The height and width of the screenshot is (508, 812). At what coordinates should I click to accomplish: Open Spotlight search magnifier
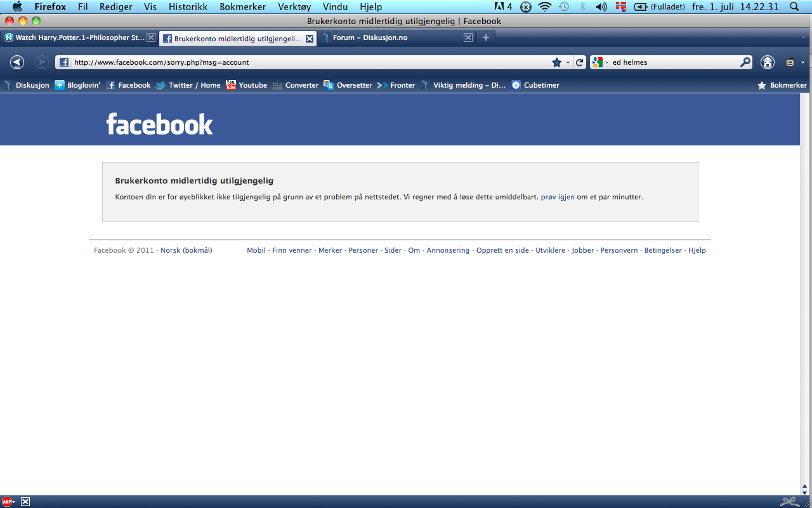794,7
